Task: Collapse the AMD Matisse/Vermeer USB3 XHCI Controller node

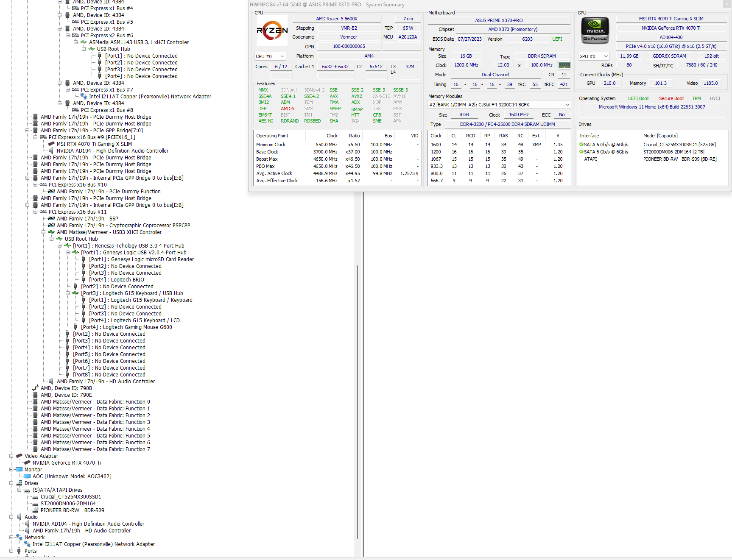Action: [x=43, y=232]
